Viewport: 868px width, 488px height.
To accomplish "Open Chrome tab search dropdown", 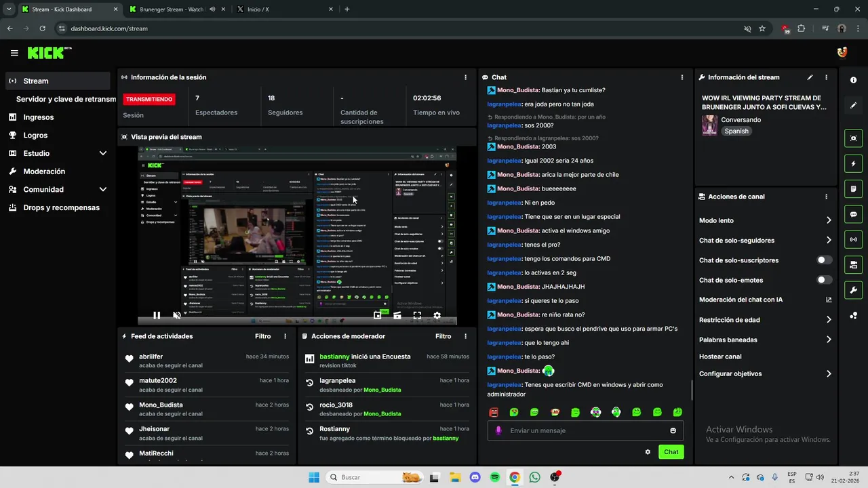I will tap(9, 9).
